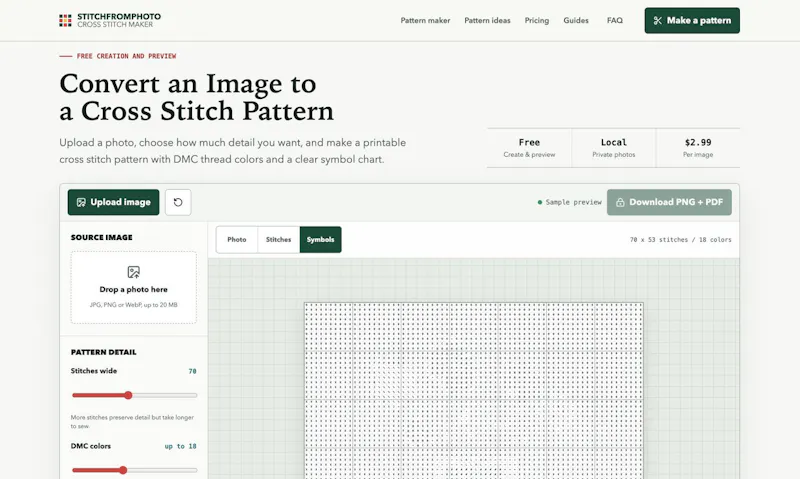This screenshot has width=800, height=479.
Task: Switch to the Stitches view tab
Action: pyautogui.click(x=279, y=239)
